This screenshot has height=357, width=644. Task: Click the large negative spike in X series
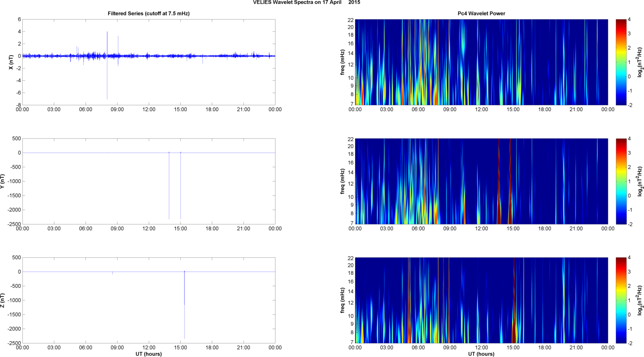coord(107,84)
